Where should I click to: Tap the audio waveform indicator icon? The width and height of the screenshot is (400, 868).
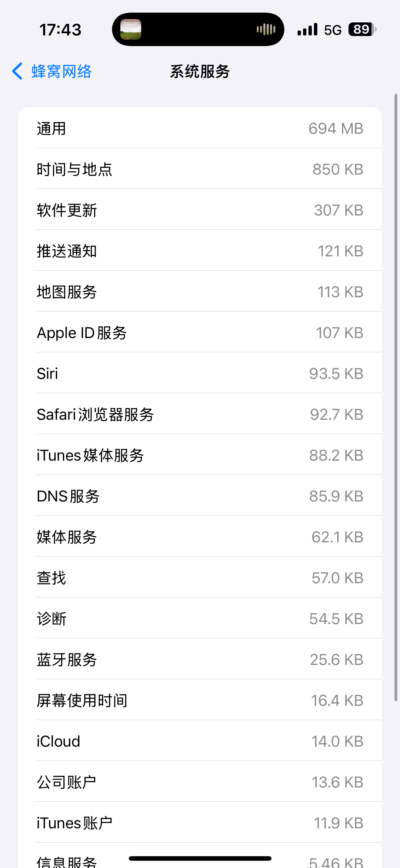pyautogui.click(x=266, y=29)
